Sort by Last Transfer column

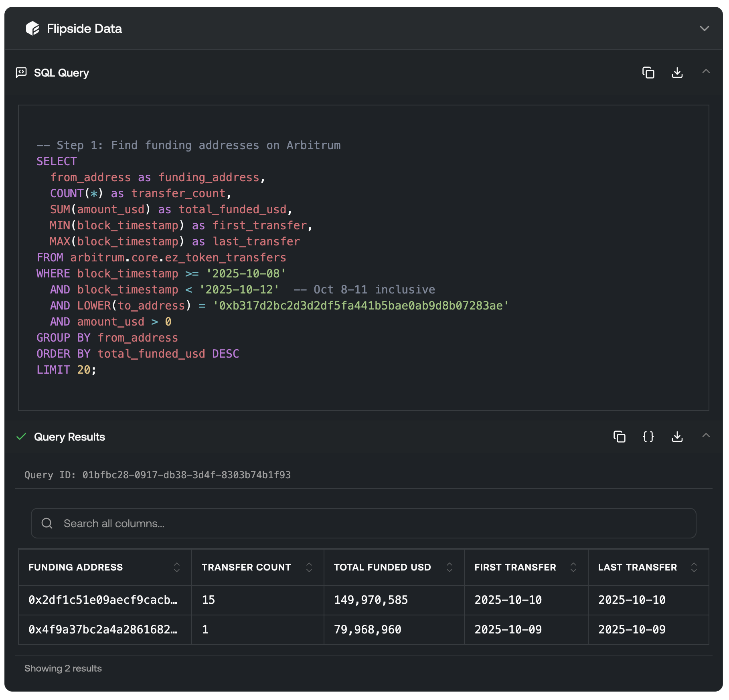[x=694, y=567]
